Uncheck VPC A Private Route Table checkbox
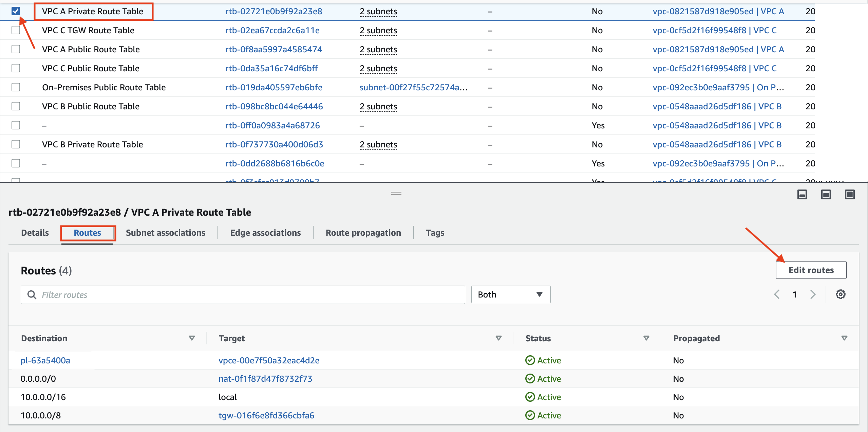Image resolution: width=868 pixels, height=432 pixels. (16, 11)
